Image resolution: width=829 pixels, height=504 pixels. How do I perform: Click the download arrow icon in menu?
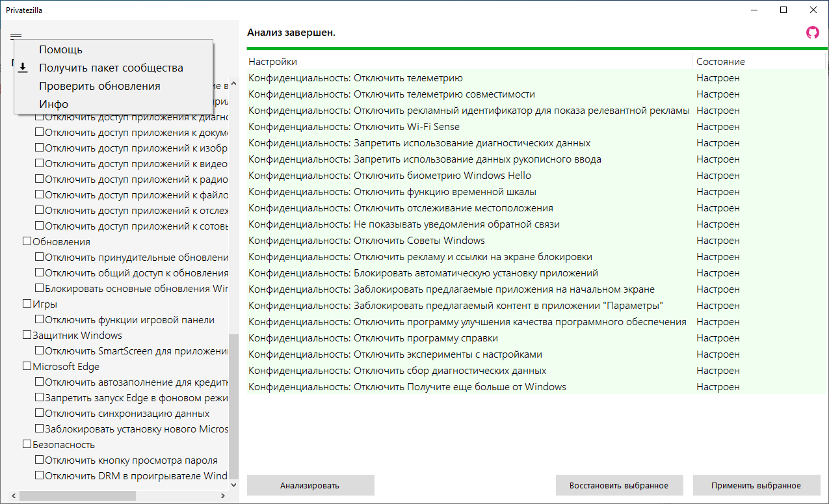[23, 68]
